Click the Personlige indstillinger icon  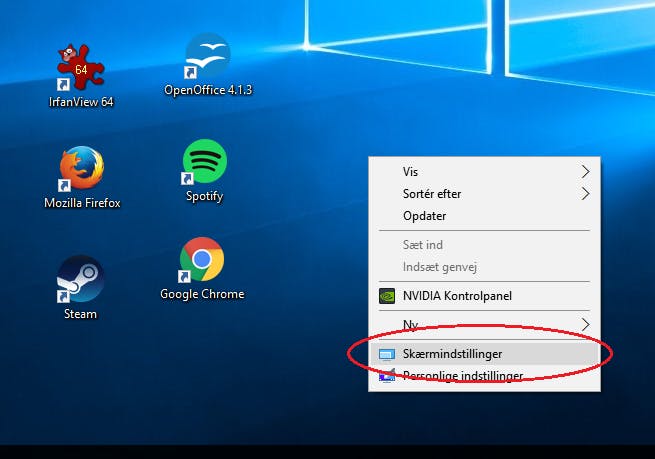click(387, 375)
